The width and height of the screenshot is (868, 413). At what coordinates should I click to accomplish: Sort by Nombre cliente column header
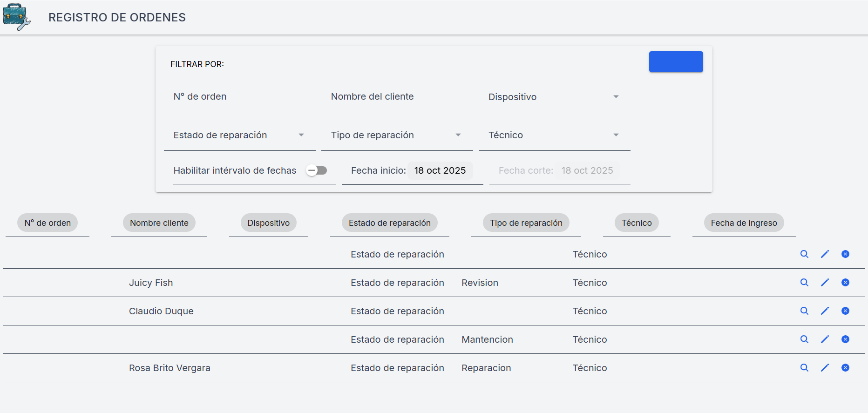[159, 223]
